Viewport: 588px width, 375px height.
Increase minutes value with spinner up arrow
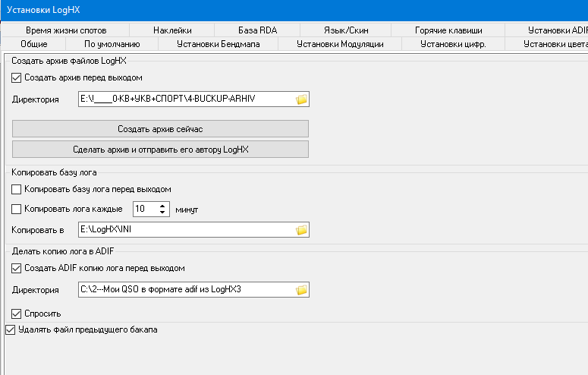pyautogui.click(x=162, y=206)
